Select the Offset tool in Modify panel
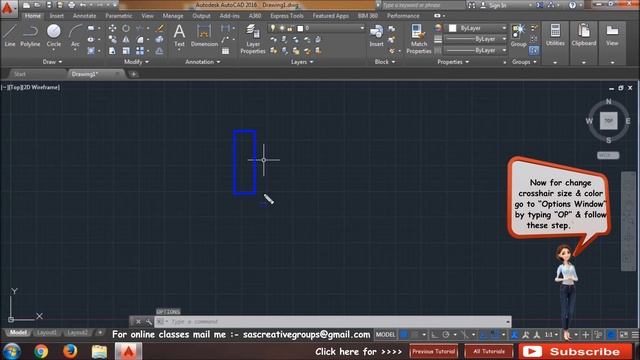The image size is (640, 360). point(160,51)
